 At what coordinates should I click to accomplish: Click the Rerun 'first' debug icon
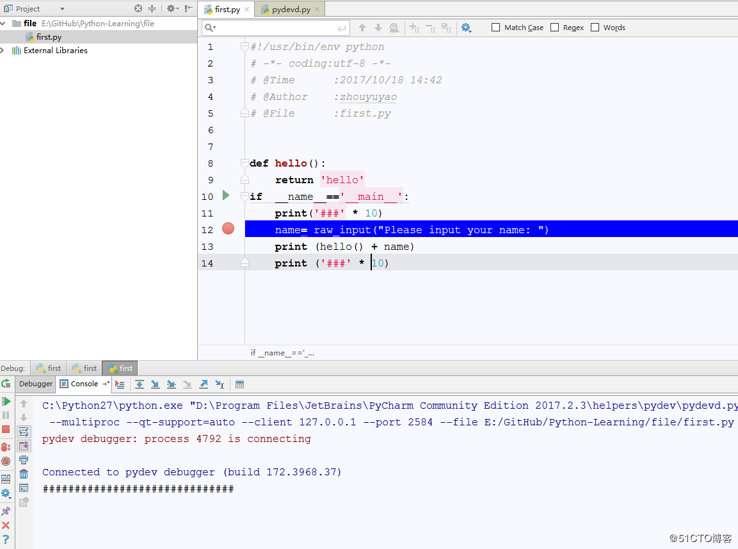click(6, 384)
